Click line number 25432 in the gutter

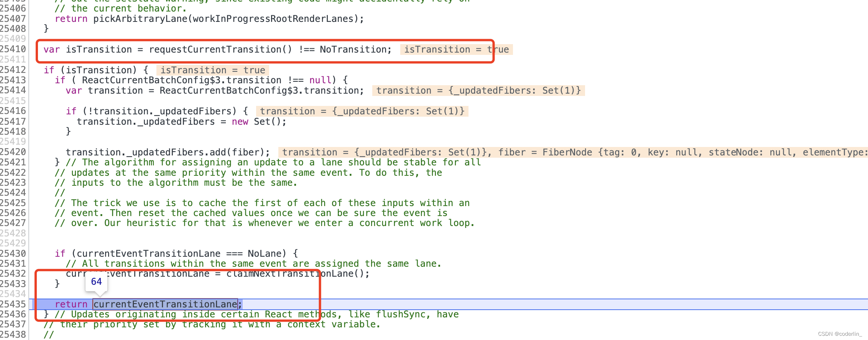tap(13, 274)
